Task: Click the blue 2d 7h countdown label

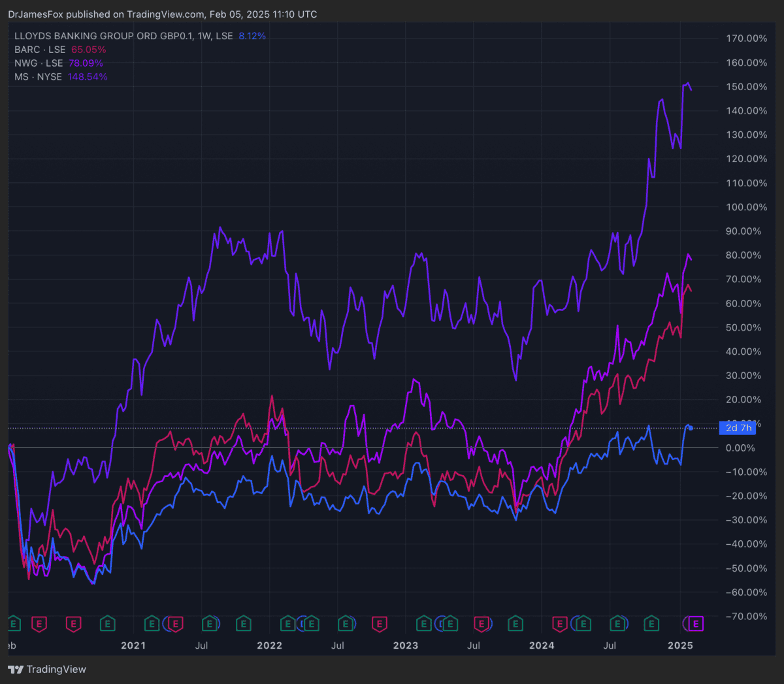Action: tap(738, 428)
